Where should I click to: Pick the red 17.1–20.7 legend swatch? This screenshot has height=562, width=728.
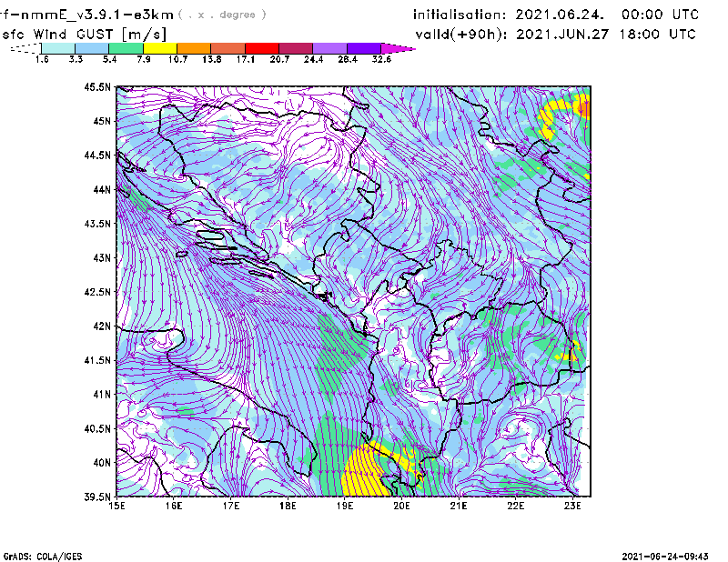[x=262, y=48]
